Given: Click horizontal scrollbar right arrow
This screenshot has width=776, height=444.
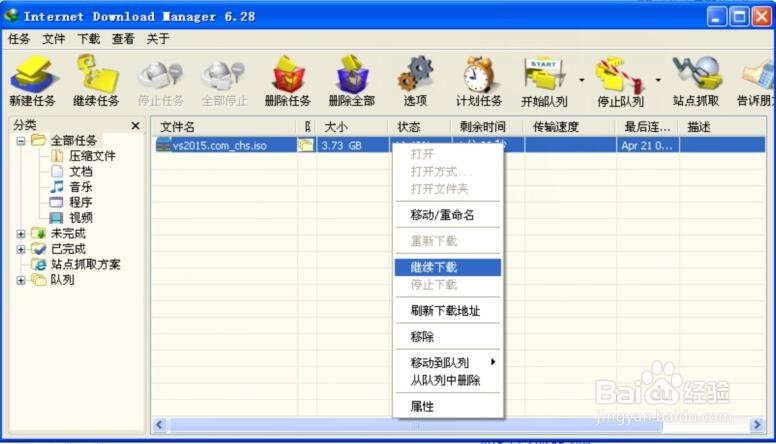Looking at the screenshot, I should pos(757,425).
